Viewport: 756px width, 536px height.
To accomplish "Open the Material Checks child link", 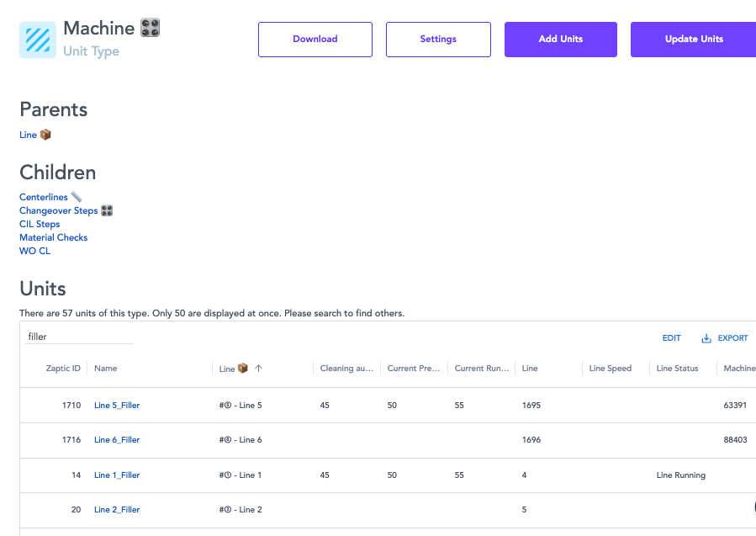I will pos(53,237).
